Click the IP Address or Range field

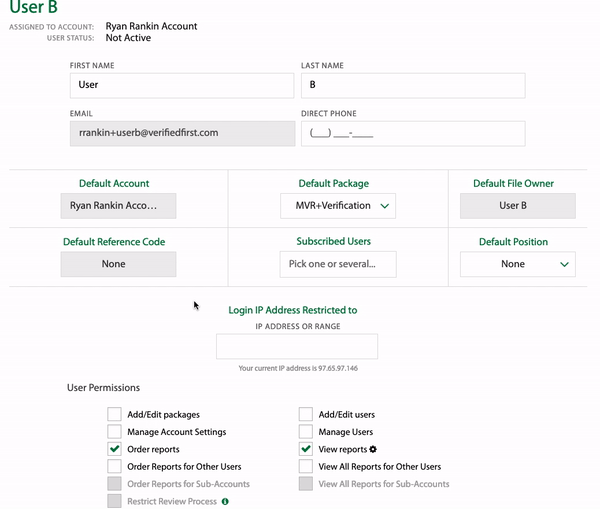click(297, 346)
